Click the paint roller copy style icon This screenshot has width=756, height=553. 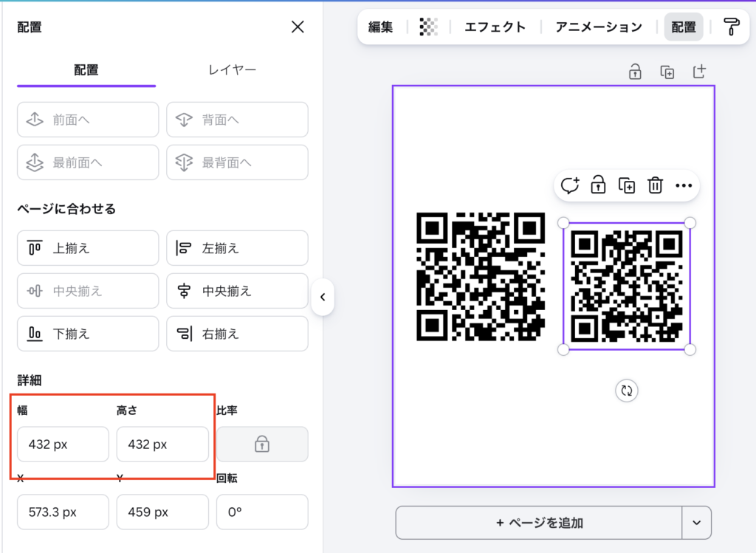732,27
